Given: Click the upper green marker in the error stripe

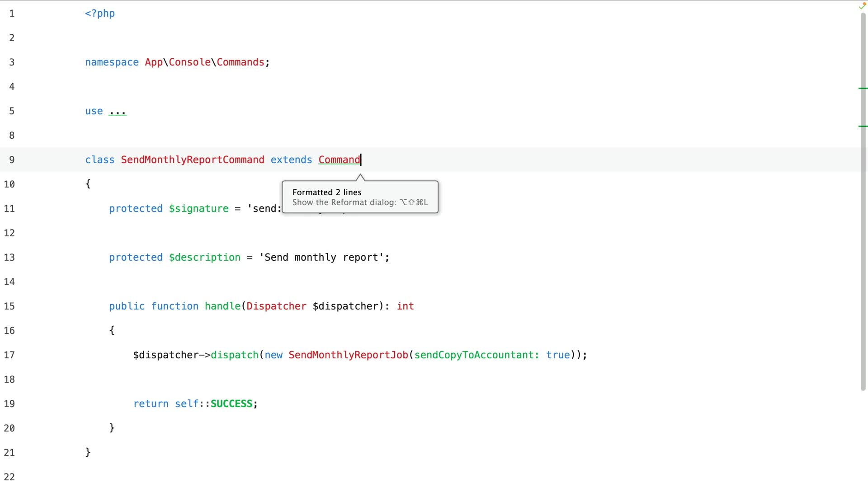Looking at the screenshot, I should click(863, 88).
